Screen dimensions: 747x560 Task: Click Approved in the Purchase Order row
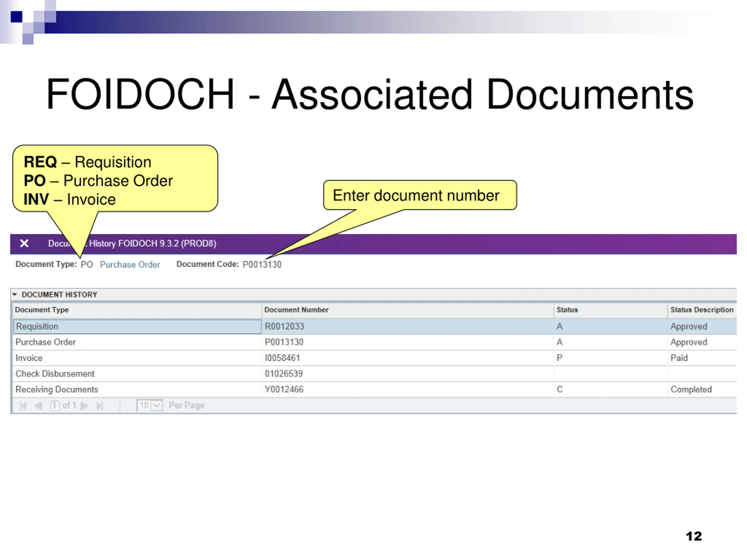point(689,342)
